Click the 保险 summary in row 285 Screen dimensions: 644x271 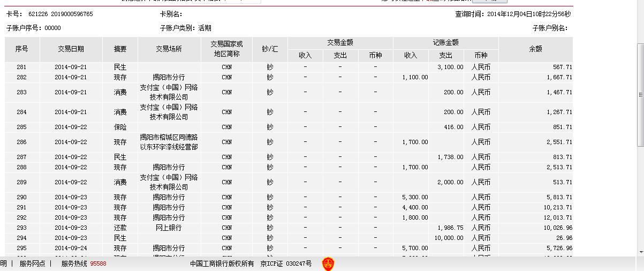(120, 127)
